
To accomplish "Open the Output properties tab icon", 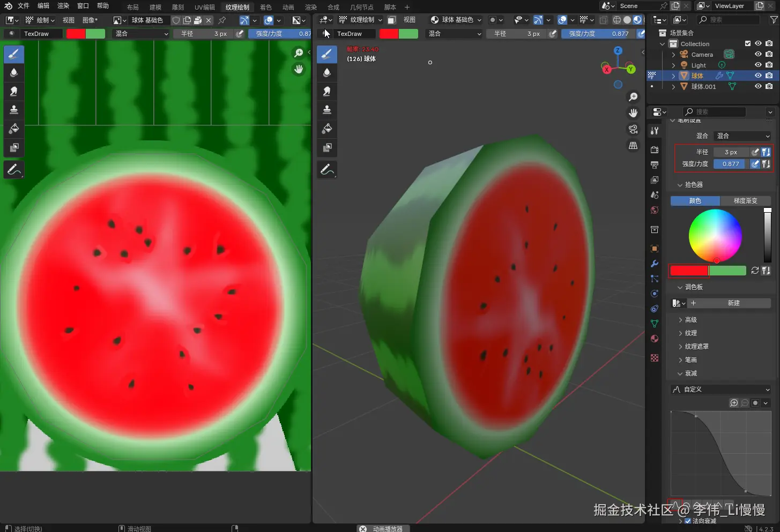I will (x=655, y=165).
